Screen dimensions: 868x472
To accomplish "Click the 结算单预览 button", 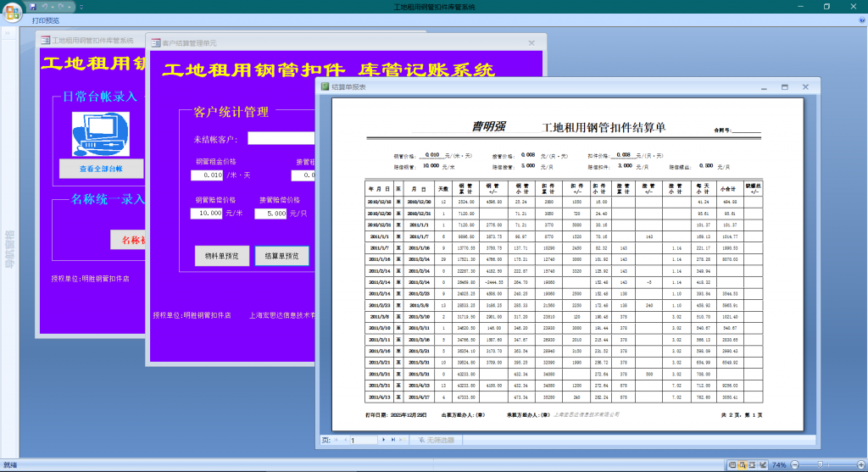I will (281, 256).
